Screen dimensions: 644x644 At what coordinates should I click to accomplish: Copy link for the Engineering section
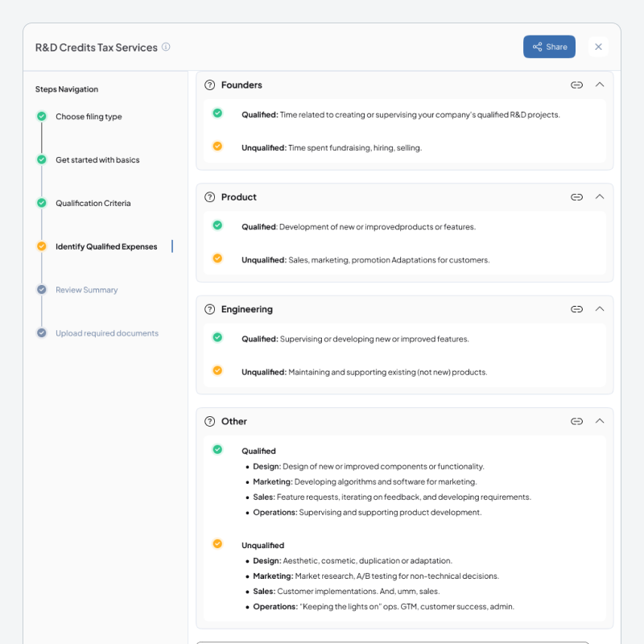(x=576, y=309)
